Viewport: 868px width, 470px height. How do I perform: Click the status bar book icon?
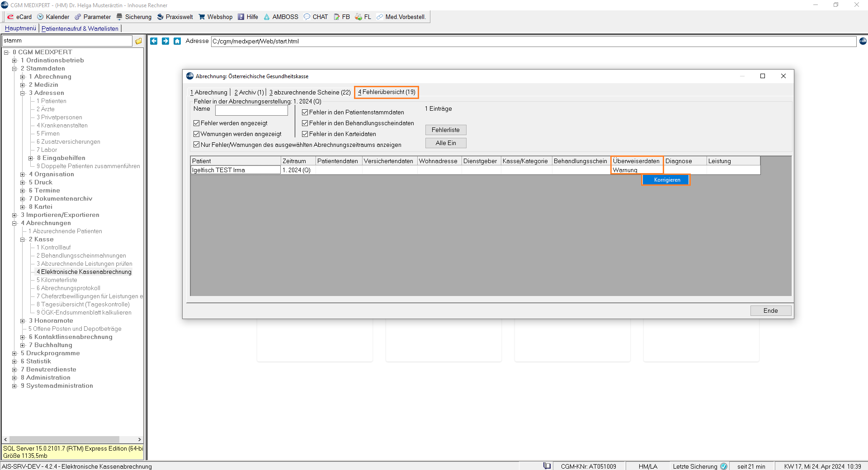click(x=547, y=466)
